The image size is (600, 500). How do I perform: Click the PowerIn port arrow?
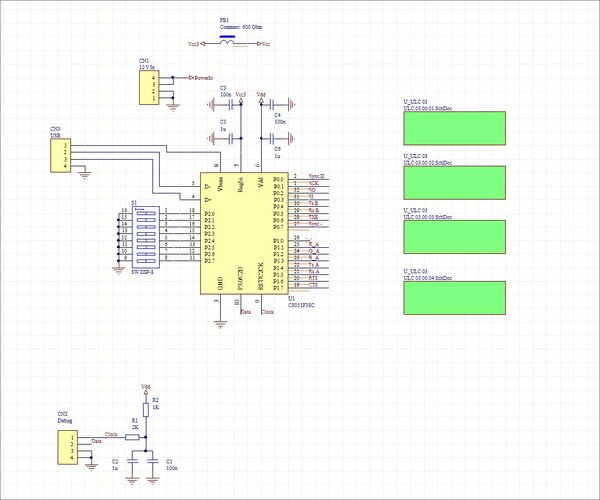tap(192, 78)
